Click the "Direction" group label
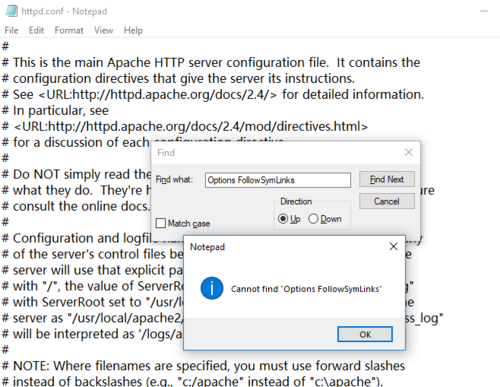Viewport: 500px width, 387px height. (296, 201)
